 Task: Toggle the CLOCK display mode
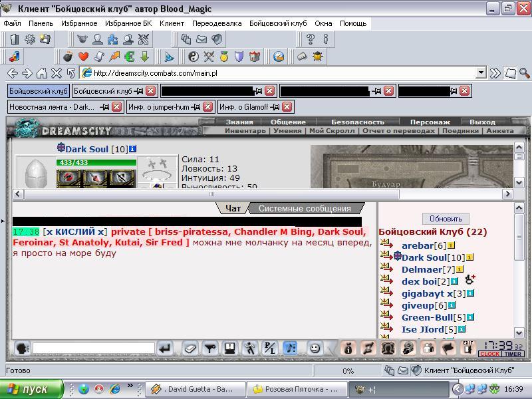pyautogui.click(x=490, y=354)
